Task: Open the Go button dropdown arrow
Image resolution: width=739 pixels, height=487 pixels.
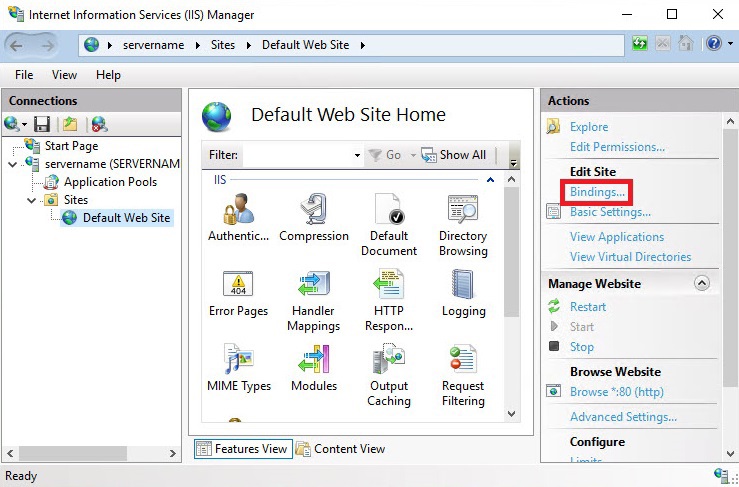Action: (413, 155)
